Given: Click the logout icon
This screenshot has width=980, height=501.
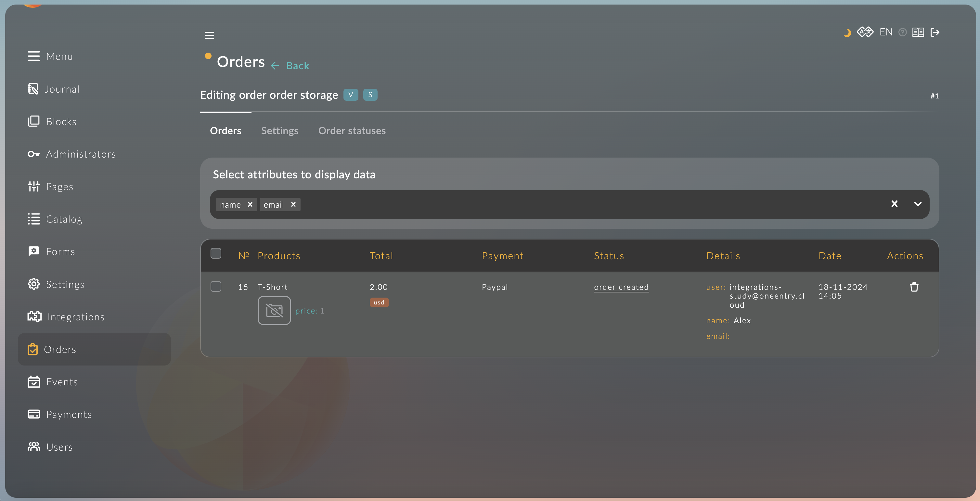Looking at the screenshot, I should [935, 32].
